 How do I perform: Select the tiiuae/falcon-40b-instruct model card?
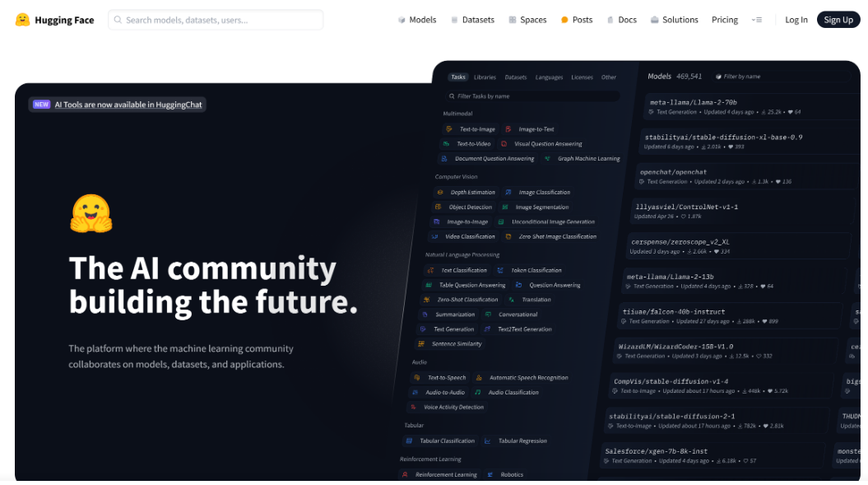click(x=731, y=316)
